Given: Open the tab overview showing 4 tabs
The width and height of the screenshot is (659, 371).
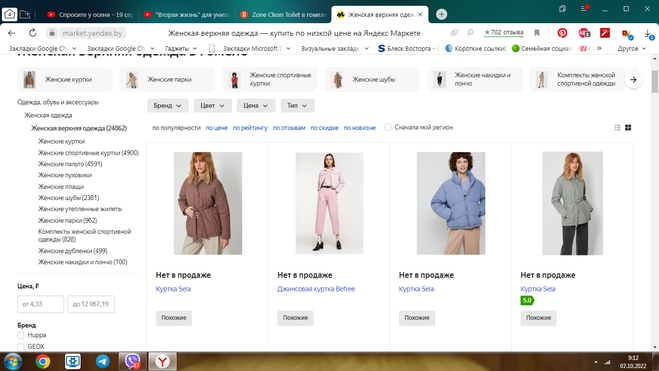Looking at the screenshot, I should point(9,14).
